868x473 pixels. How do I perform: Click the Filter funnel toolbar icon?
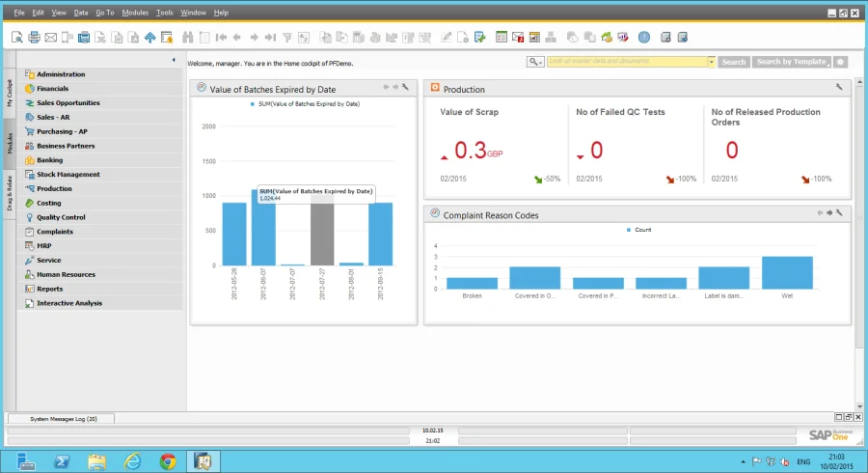[x=287, y=37]
